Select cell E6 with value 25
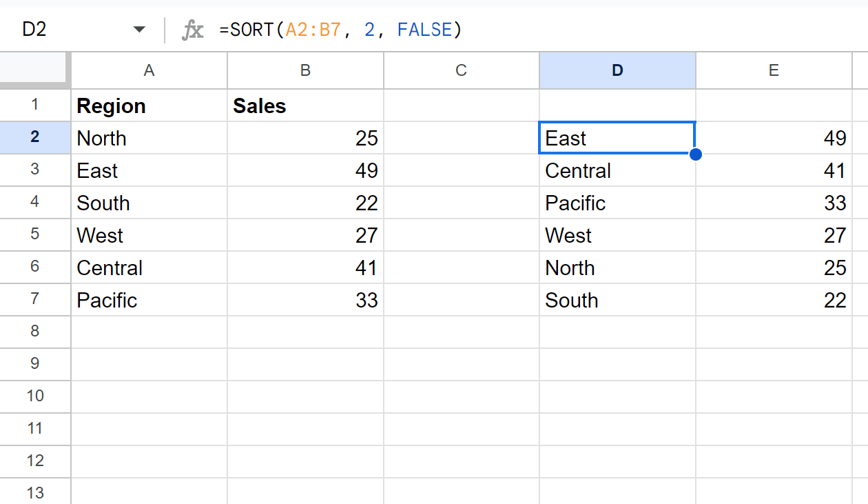 coord(774,268)
